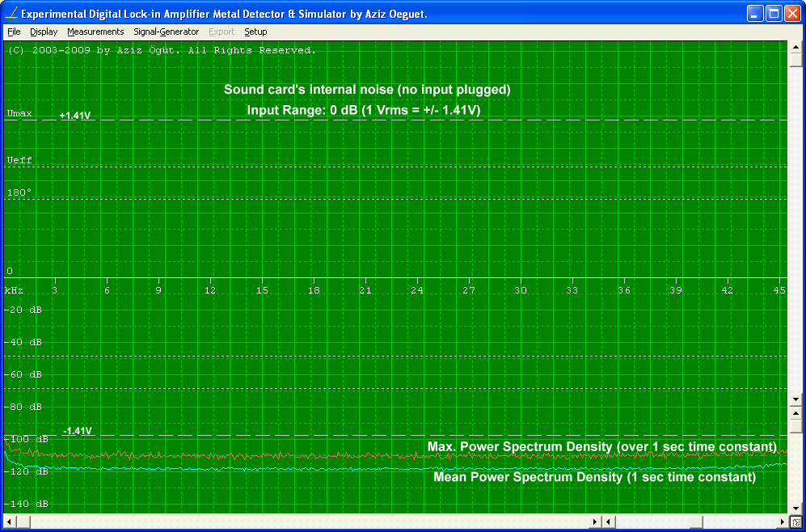Maximize the Lock-in Amplifier window

[774, 14]
